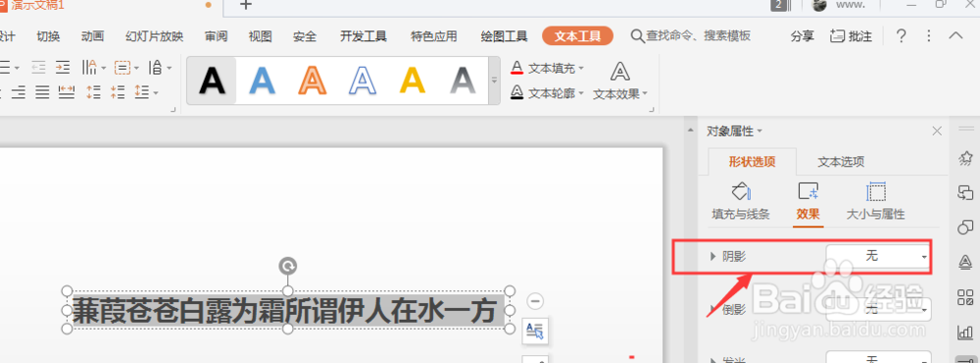Expand the text style preset gallery
Screen dimensions: 980x363
494,80
